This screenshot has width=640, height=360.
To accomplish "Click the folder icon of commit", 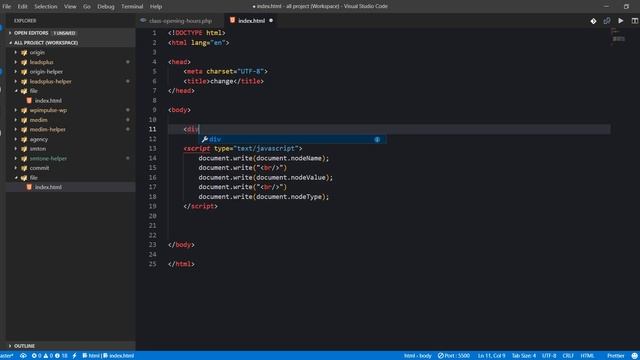I will tap(24, 168).
